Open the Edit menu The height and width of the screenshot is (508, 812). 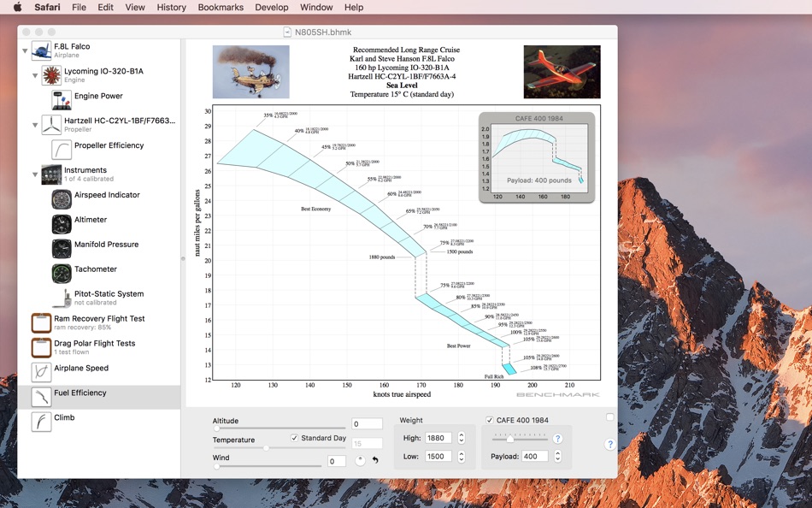106,7
